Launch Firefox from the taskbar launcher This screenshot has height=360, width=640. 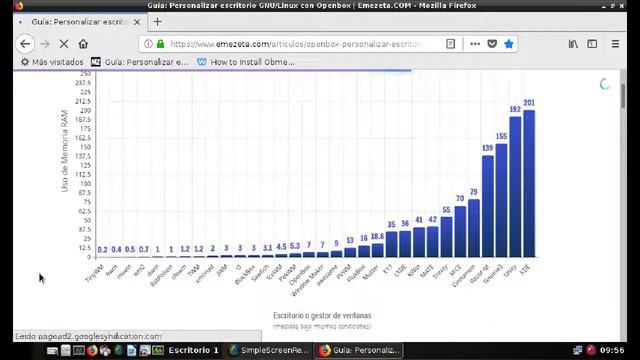(92, 351)
